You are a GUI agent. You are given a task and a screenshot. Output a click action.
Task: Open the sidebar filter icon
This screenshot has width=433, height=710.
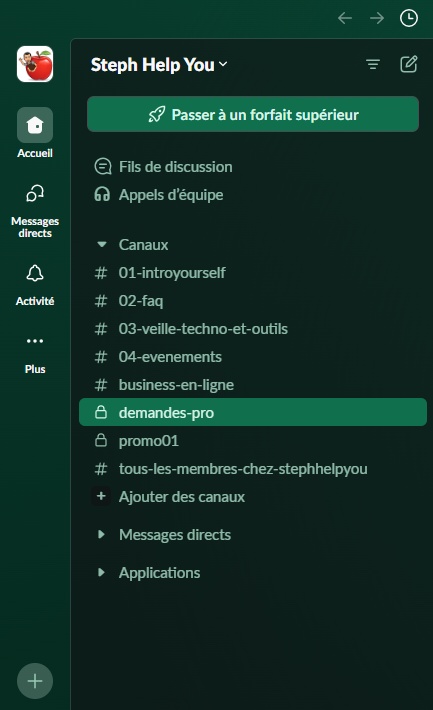[373, 65]
